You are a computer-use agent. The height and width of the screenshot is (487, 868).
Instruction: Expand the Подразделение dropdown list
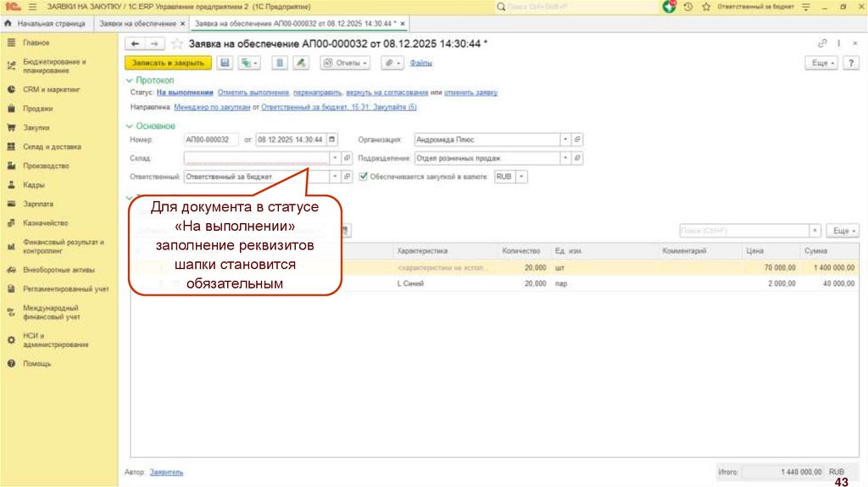point(565,159)
